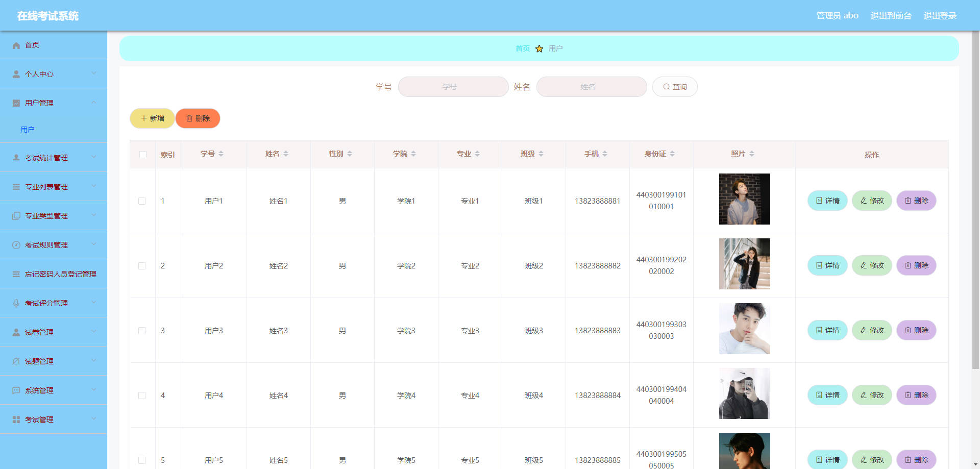Open the 首页 sidebar menu item
This screenshot has height=469, width=980.
click(x=54, y=45)
